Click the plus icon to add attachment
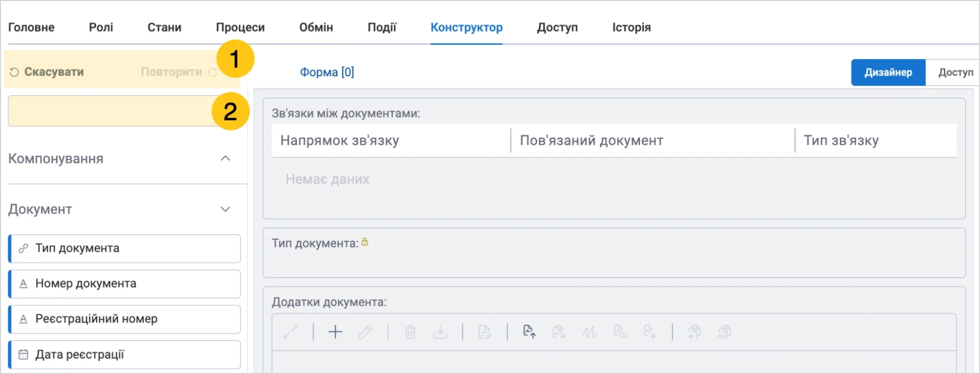 pos(336,332)
